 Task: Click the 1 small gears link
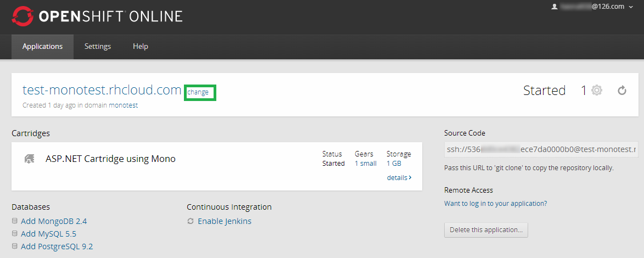tap(365, 164)
